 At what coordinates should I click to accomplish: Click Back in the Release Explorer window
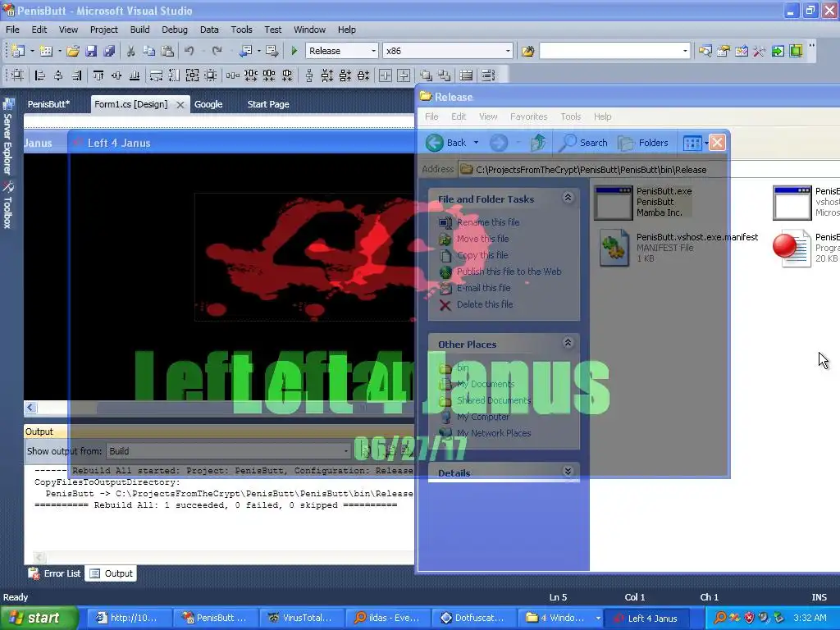[x=447, y=143]
